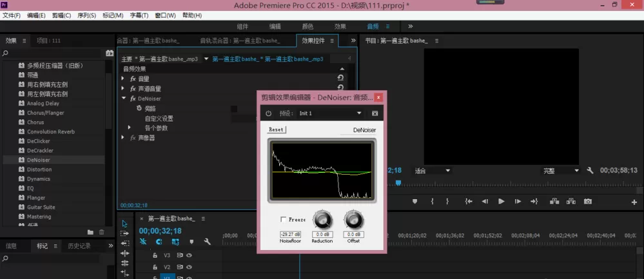Enable the Freeze checkbox in DeNoiser
The height and width of the screenshot is (279, 644).
point(284,220)
